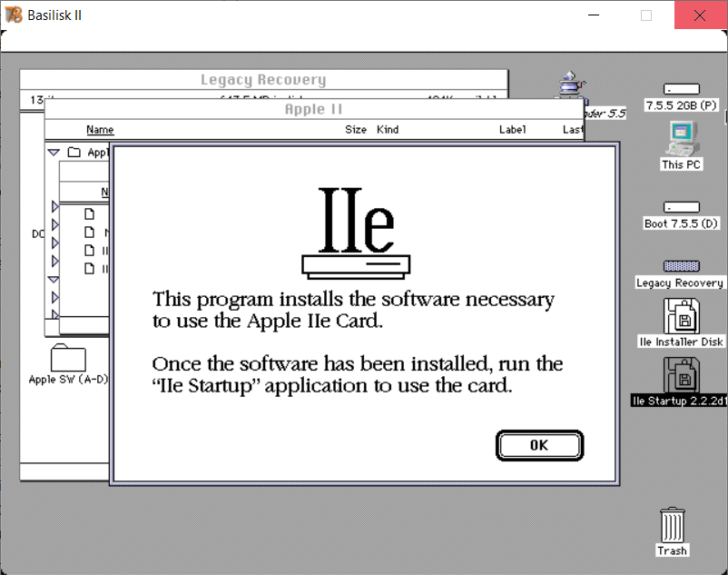Click the 'IIe Startup 2.2.2d1' label text
Viewport: 728px width, 575px height.
click(679, 401)
